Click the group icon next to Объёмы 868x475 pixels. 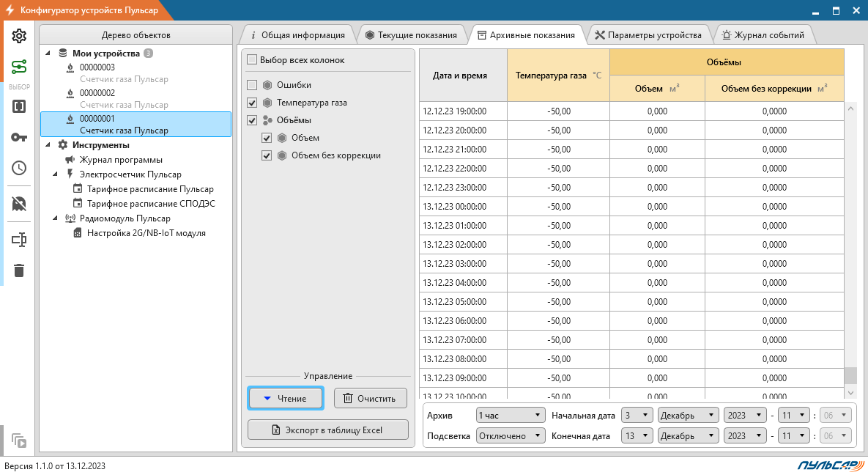pos(267,120)
